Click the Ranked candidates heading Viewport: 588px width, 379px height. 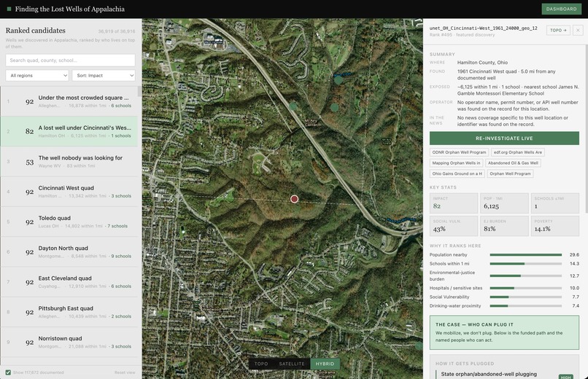36,31
